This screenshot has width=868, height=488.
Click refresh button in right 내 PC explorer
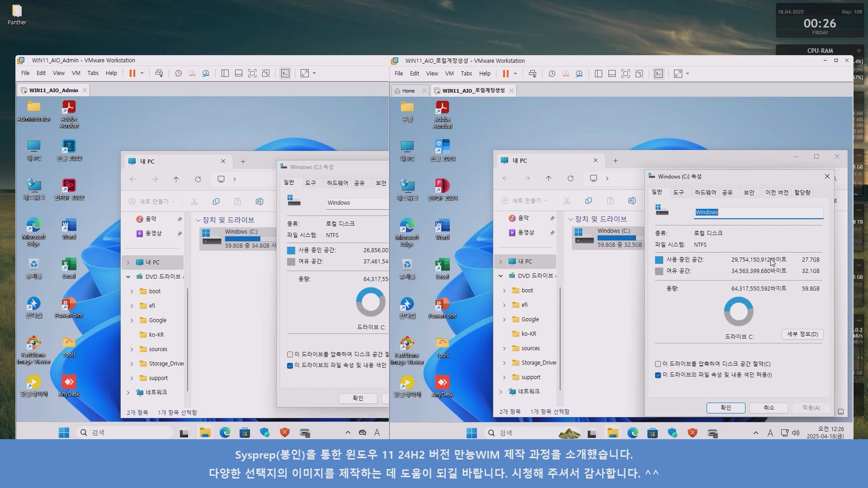pos(571,178)
